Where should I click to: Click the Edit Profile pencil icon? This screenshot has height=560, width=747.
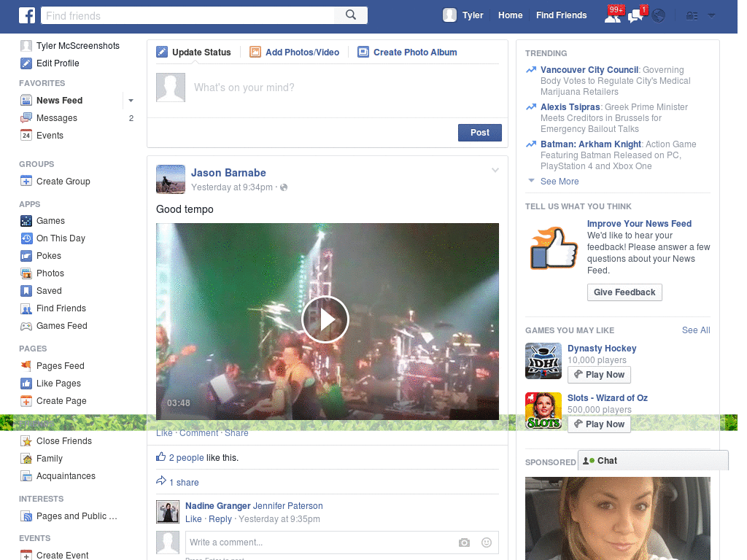[26, 63]
